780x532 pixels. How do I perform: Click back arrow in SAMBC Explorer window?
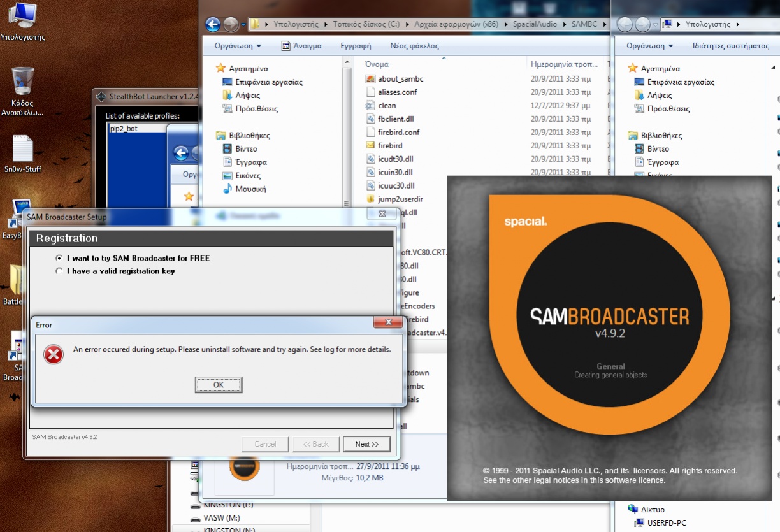tap(213, 25)
